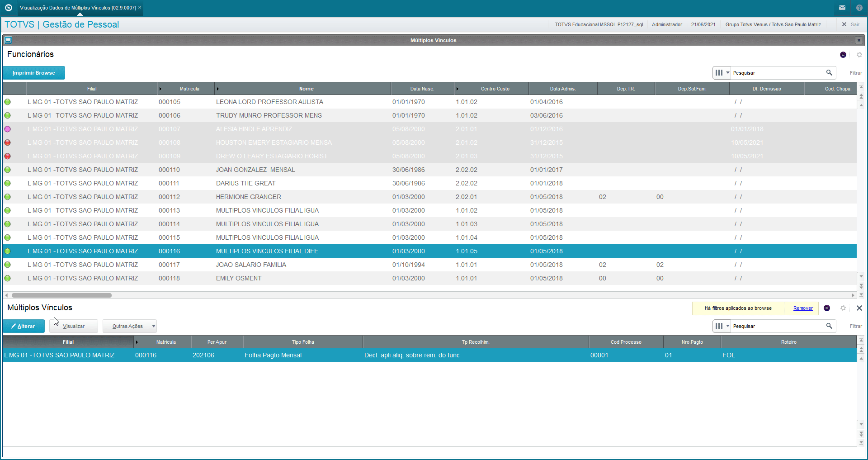This screenshot has height=460, width=868.
Task: Click round collapse icon in Múltiplos Vínculos panel
Action: (827, 308)
